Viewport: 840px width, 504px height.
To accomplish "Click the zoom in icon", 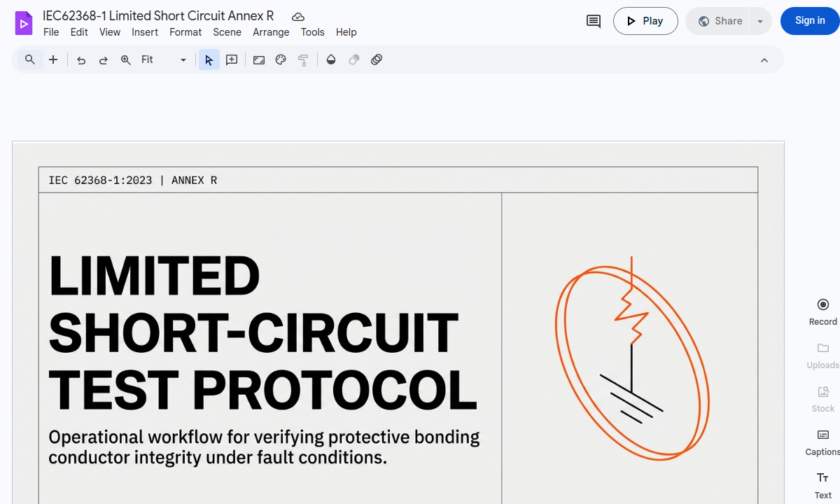I will tap(126, 59).
